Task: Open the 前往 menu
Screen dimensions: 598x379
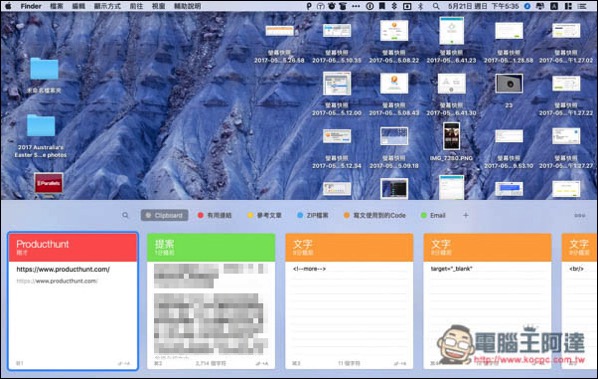Action: [136, 6]
